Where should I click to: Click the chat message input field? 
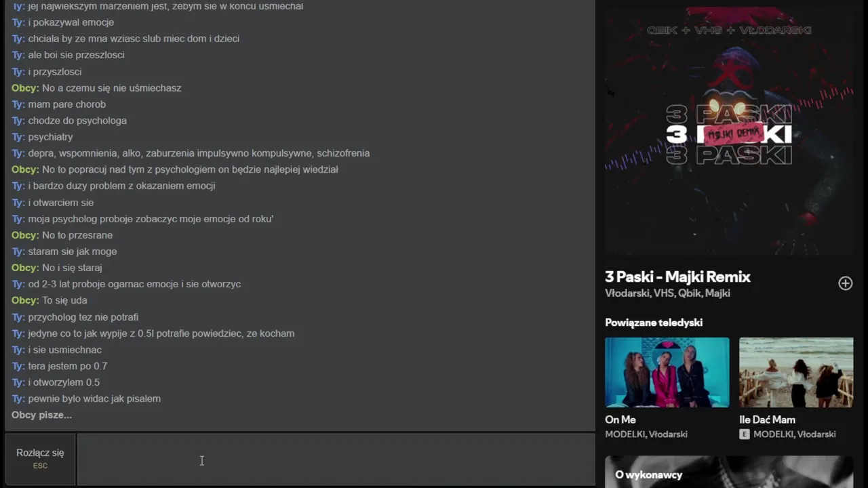point(336,460)
